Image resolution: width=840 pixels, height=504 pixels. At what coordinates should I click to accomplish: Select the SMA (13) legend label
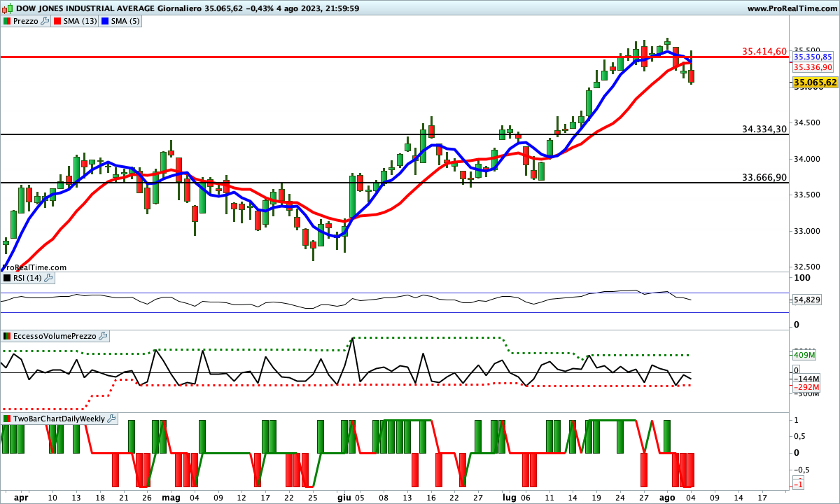point(80,21)
